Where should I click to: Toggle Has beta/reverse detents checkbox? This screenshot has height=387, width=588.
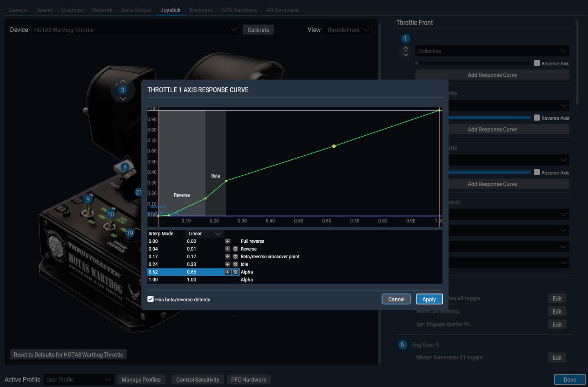click(151, 299)
